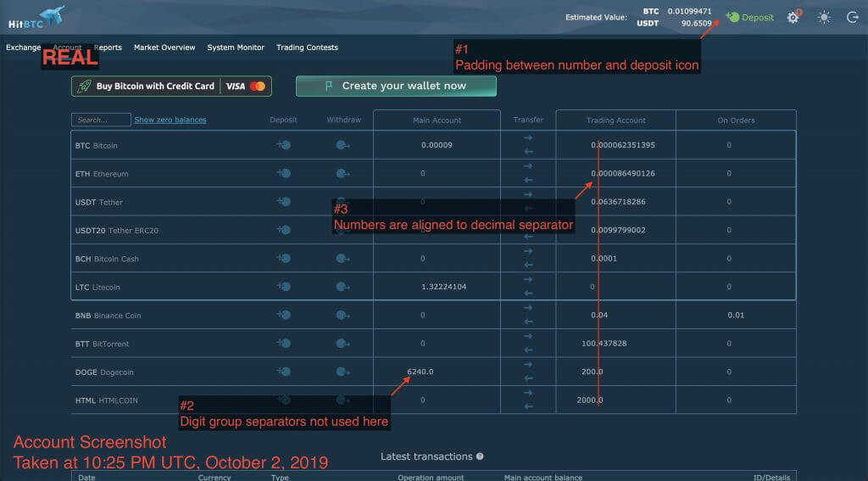Screen dimensions: 868x481
Task: Click the Latest transactions help icon
Action: pyautogui.click(x=480, y=456)
